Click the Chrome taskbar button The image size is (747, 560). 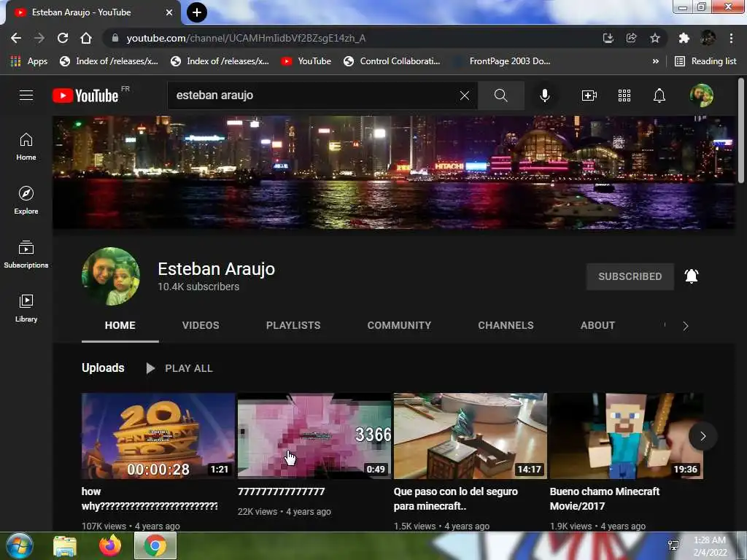pos(155,546)
